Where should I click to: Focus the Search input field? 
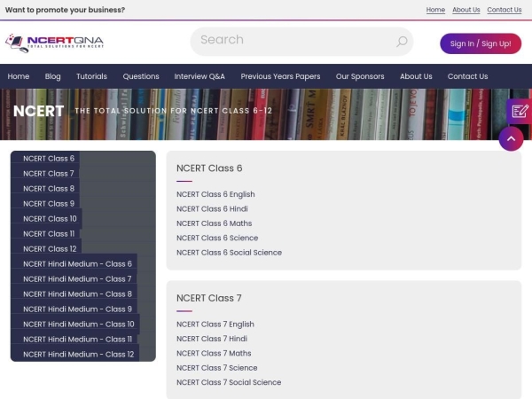(301, 42)
